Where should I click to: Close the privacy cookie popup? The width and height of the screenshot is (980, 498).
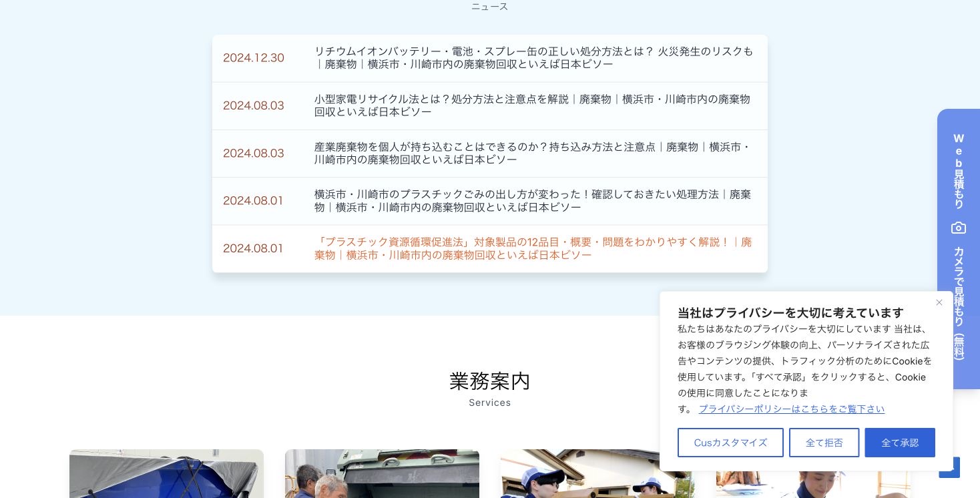939,302
